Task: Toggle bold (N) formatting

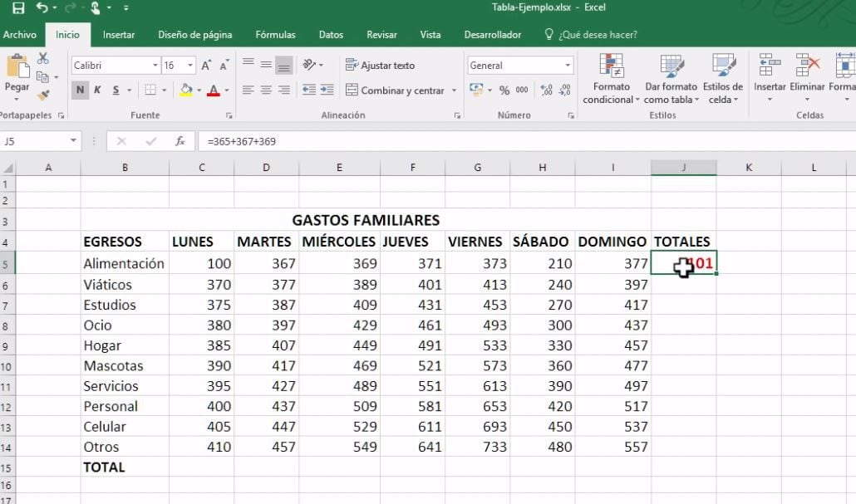Action: [81, 90]
